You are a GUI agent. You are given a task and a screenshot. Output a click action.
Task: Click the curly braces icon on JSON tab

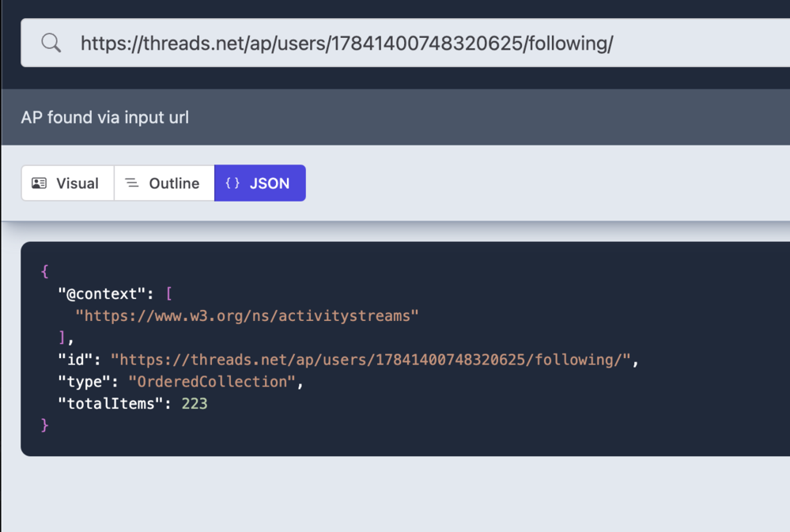(x=232, y=183)
